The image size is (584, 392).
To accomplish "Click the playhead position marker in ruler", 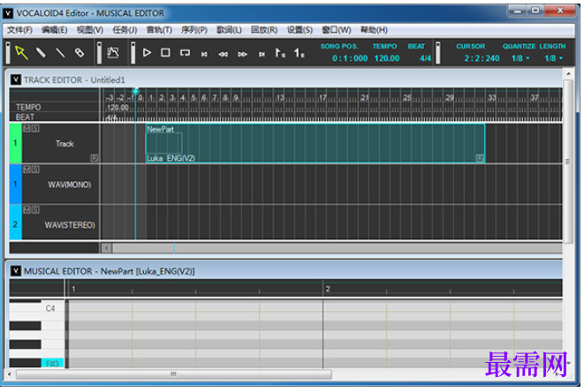I will pos(135,91).
